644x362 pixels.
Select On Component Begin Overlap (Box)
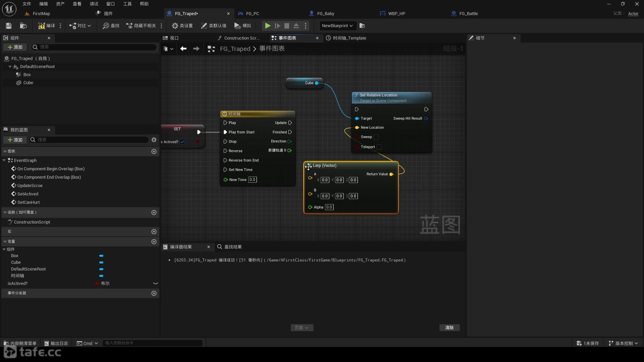(x=51, y=169)
